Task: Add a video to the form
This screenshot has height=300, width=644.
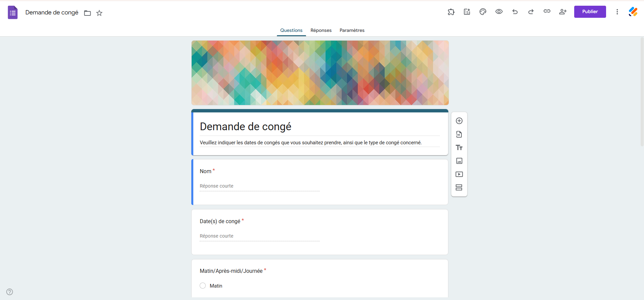Action: click(x=459, y=174)
